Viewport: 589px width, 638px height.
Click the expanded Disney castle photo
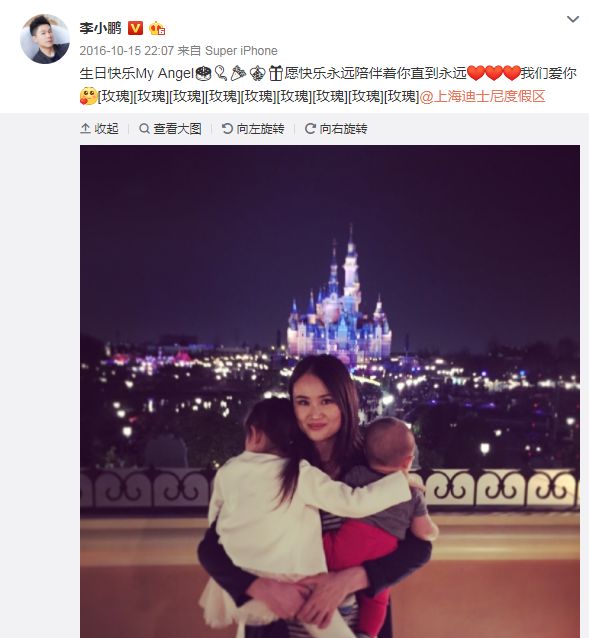coord(330,391)
